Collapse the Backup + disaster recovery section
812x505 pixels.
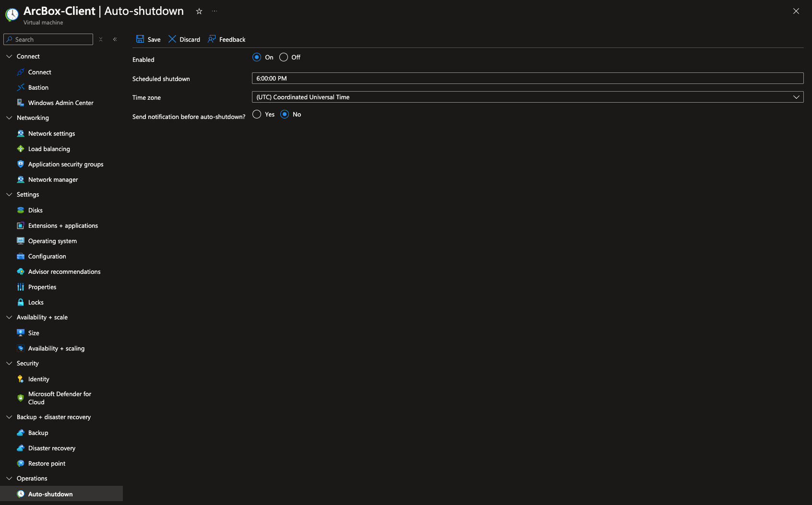click(x=9, y=417)
